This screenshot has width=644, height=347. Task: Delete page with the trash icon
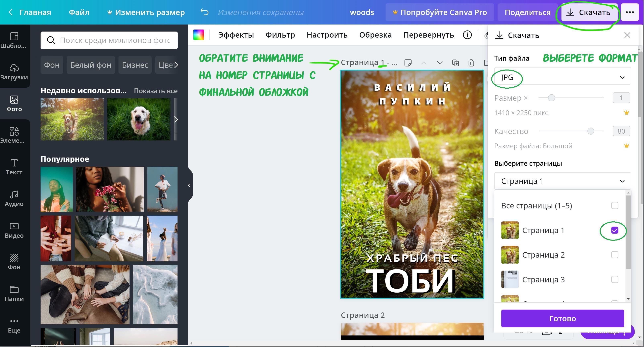click(x=471, y=63)
